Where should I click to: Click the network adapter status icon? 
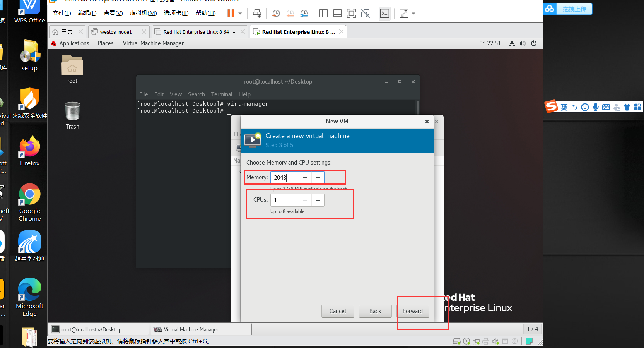476,341
